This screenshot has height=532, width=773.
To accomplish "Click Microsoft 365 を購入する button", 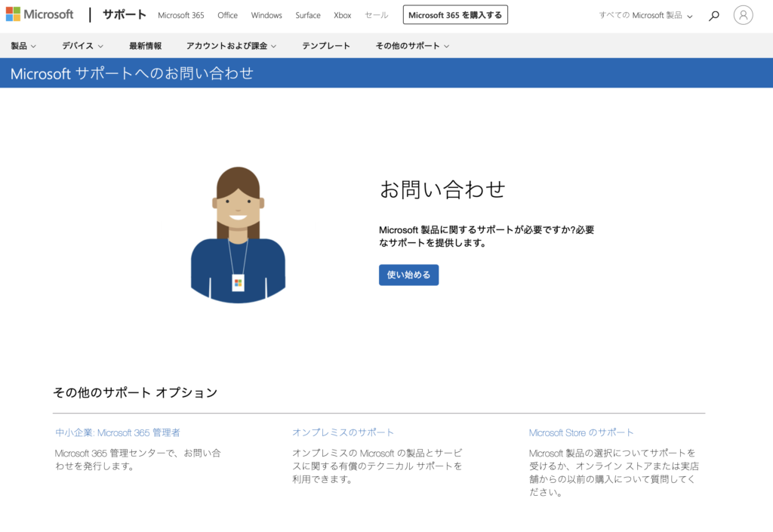I will click(455, 15).
